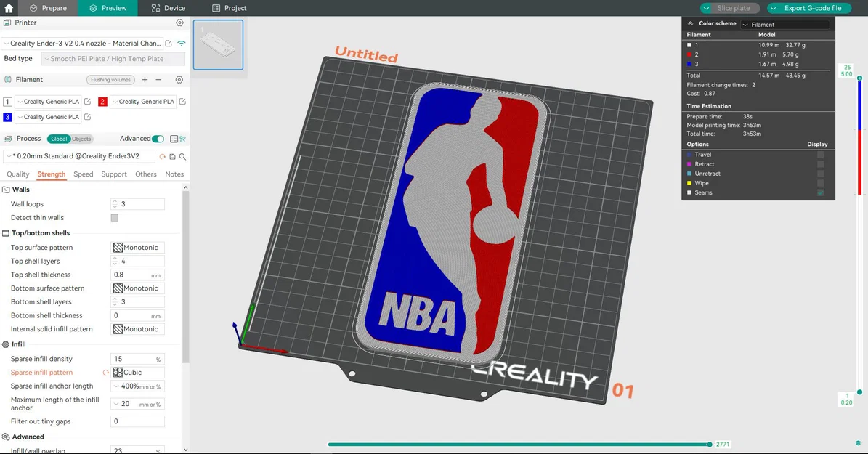Enable Wipe display checkbox
The height and width of the screenshot is (454, 868).
[820, 183]
